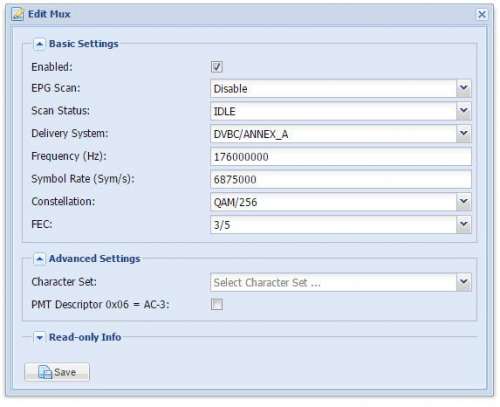This screenshot has height=407, width=500.
Task: Open the Delivery System dropdown arrow
Action: coord(463,134)
